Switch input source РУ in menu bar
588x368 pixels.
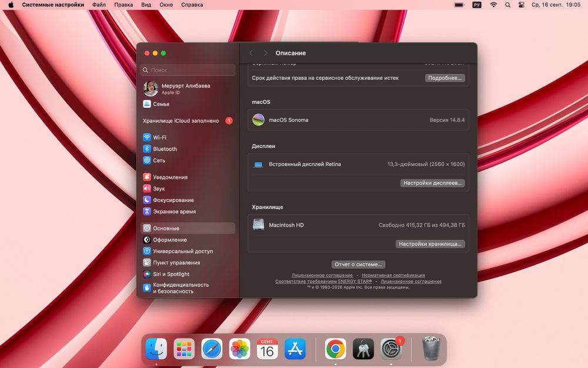[x=477, y=5]
